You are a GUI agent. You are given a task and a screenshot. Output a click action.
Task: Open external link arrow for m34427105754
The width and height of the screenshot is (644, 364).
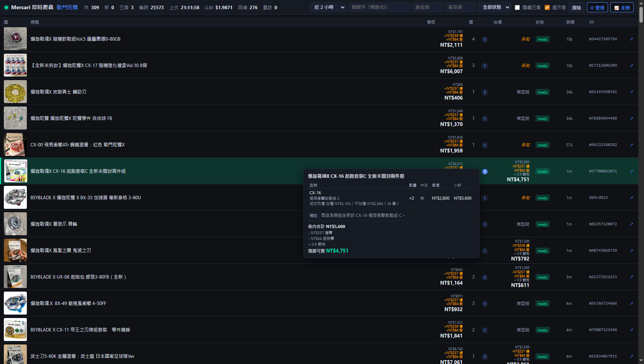click(x=631, y=39)
